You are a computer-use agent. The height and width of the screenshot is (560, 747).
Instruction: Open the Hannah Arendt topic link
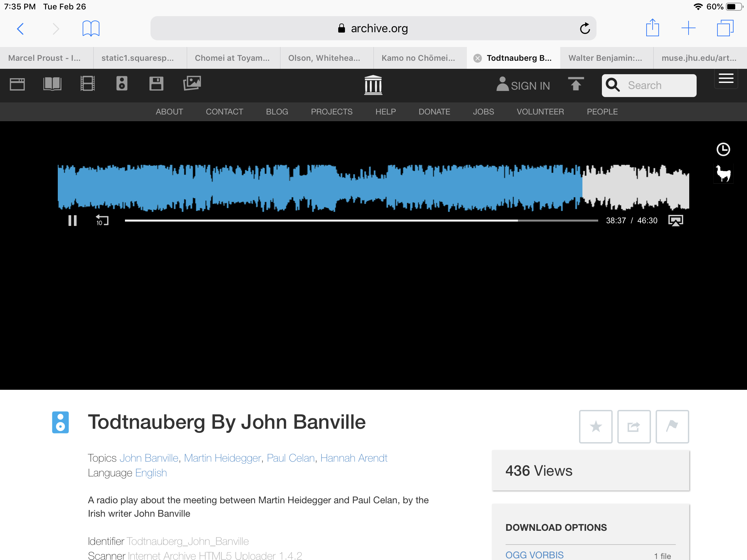point(354,458)
